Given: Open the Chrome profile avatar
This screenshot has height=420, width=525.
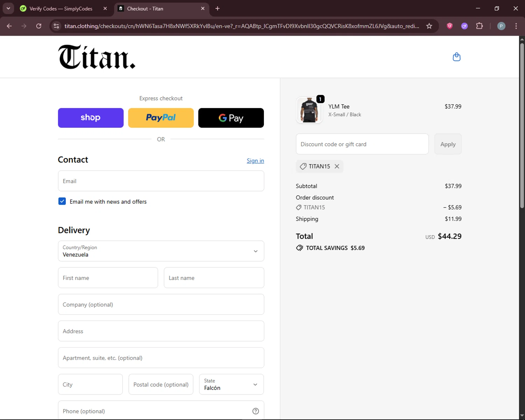Looking at the screenshot, I should 501,26.
